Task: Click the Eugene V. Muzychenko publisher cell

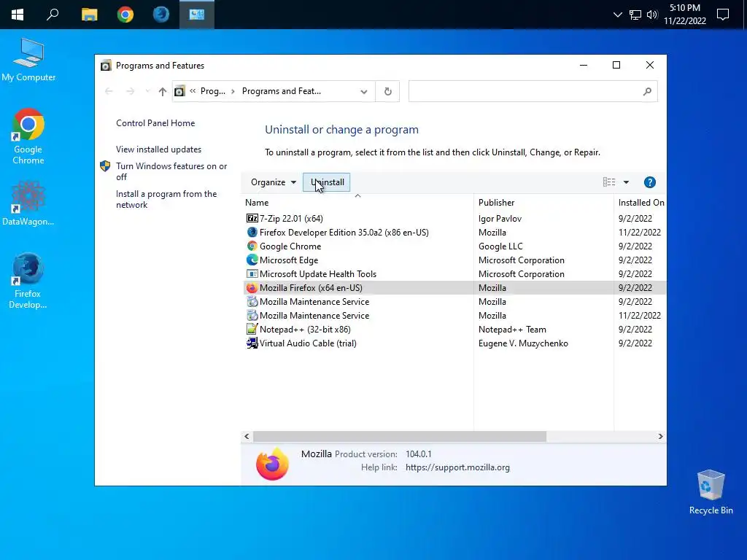Action: (x=523, y=343)
